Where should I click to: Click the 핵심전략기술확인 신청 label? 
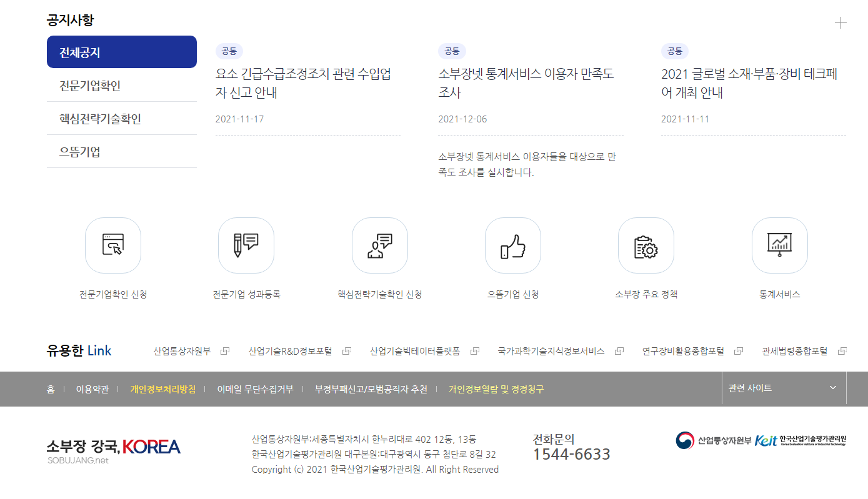tap(380, 294)
